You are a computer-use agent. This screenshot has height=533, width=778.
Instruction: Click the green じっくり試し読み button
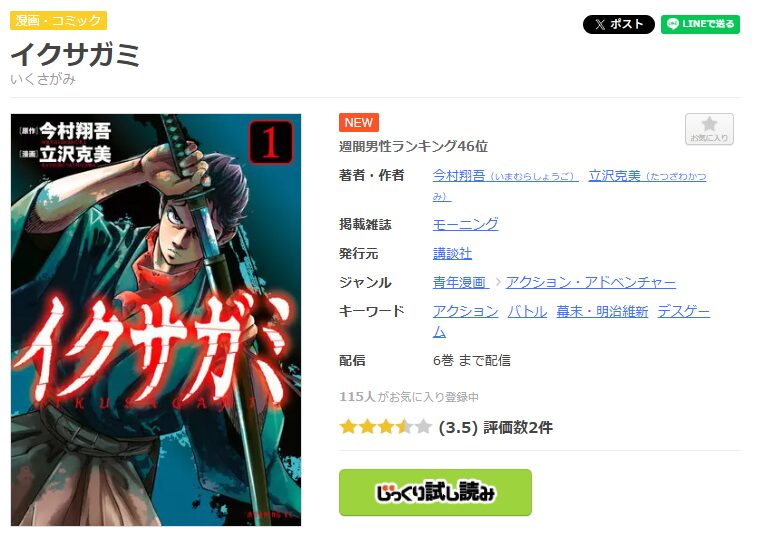click(x=435, y=492)
